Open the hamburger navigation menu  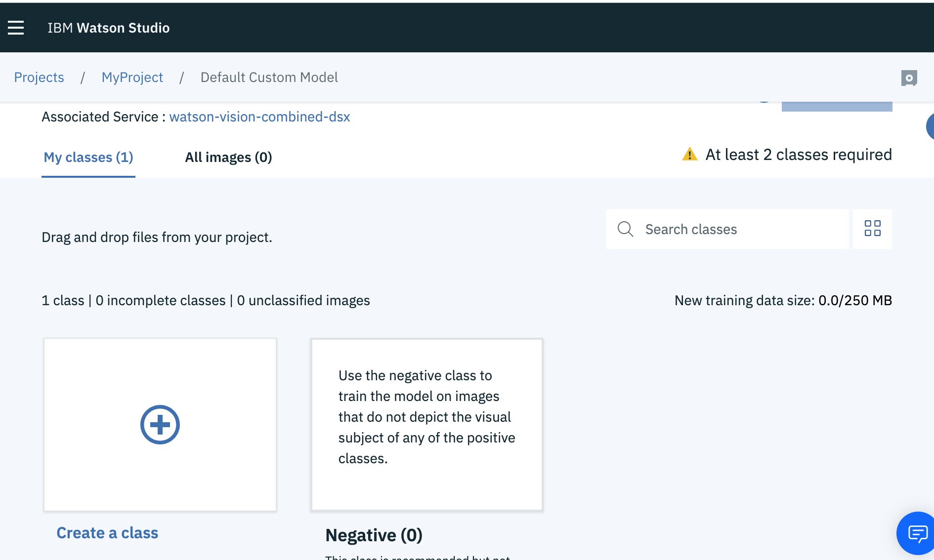click(16, 28)
